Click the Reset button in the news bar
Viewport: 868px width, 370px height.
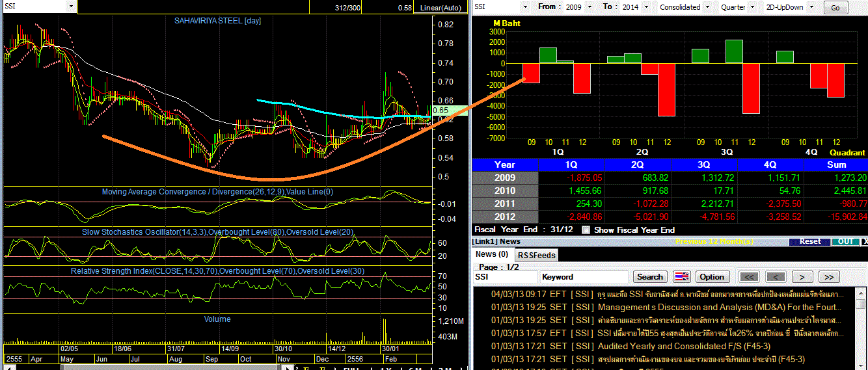point(810,241)
